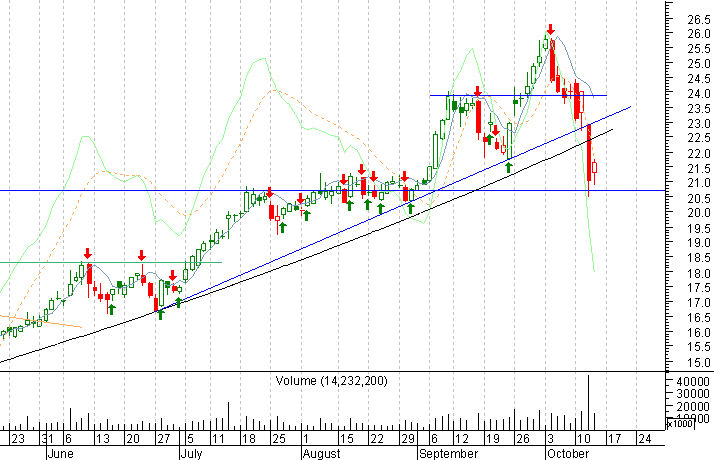Click the "18.0" price axis value
This screenshot has width=714, height=460.
click(699, 273)
